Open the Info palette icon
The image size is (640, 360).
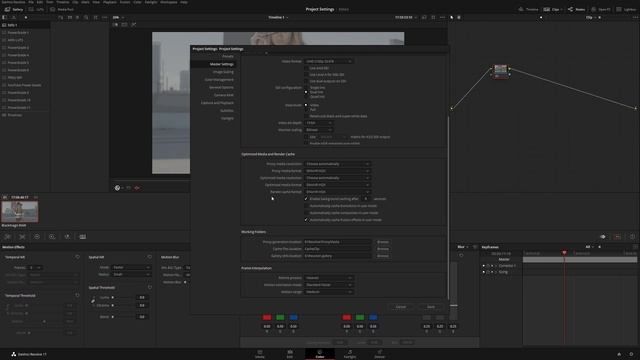coord(633,237)
